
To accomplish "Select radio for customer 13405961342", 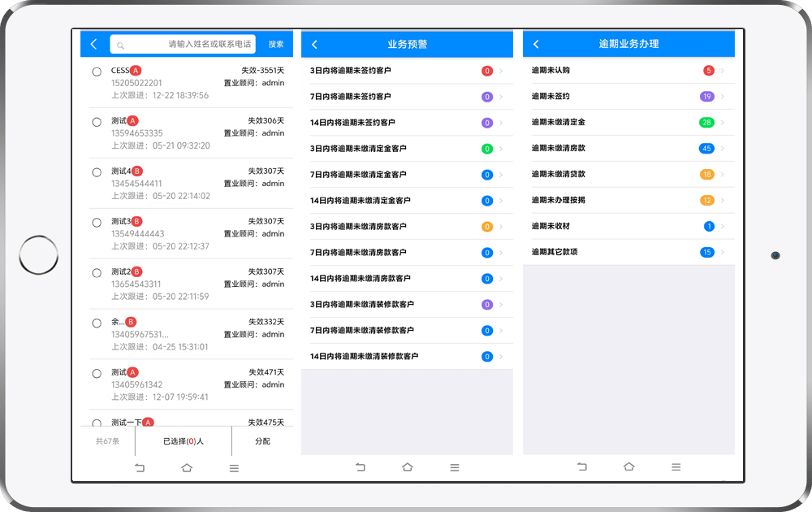I will 97,374.
